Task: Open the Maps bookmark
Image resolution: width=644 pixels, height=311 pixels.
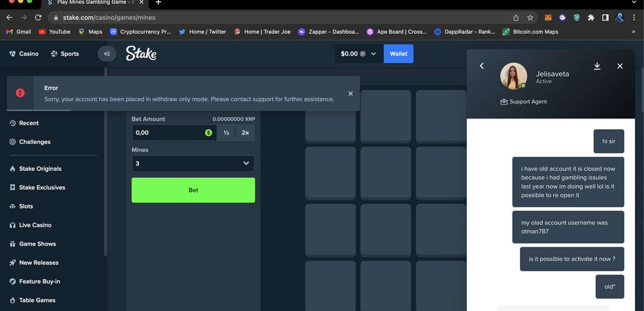Action: pos(90,32)
